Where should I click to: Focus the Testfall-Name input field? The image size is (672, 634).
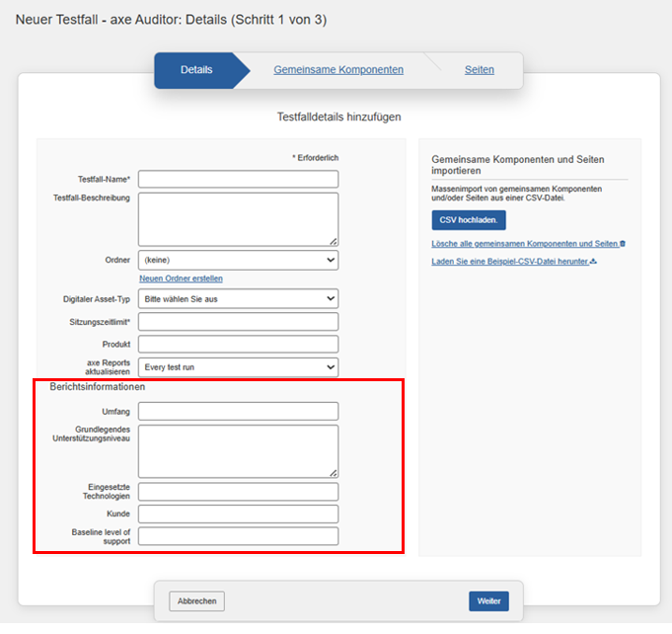click(x=238, y=179)
